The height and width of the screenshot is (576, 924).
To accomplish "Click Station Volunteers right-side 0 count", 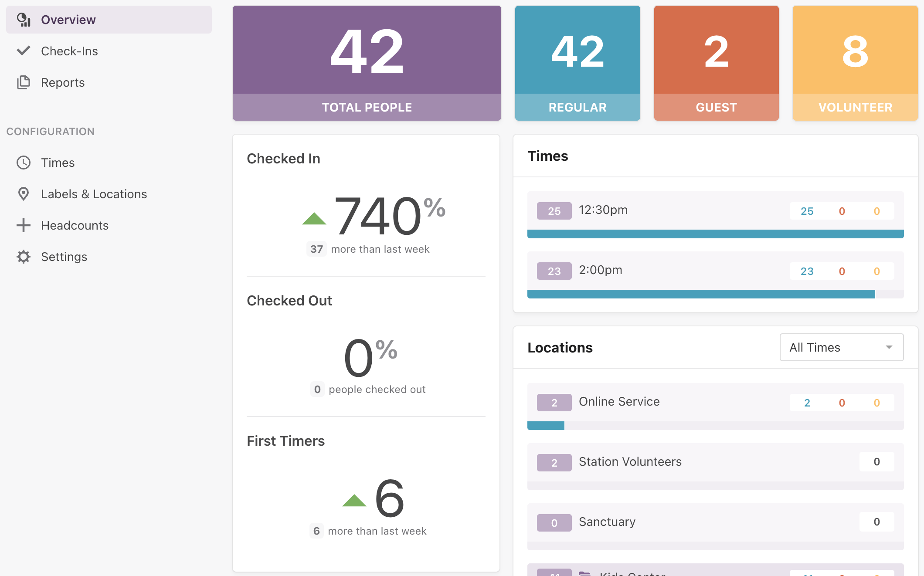I will (877, 462).
